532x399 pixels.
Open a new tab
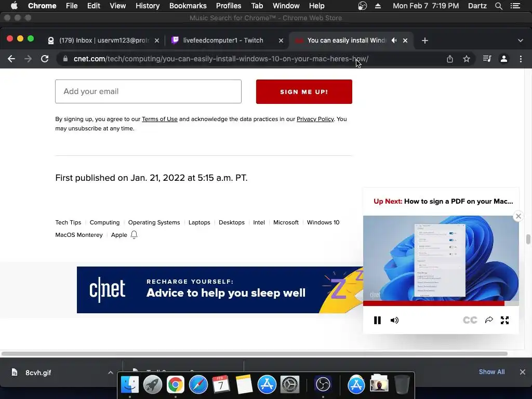tap(425, 41)
